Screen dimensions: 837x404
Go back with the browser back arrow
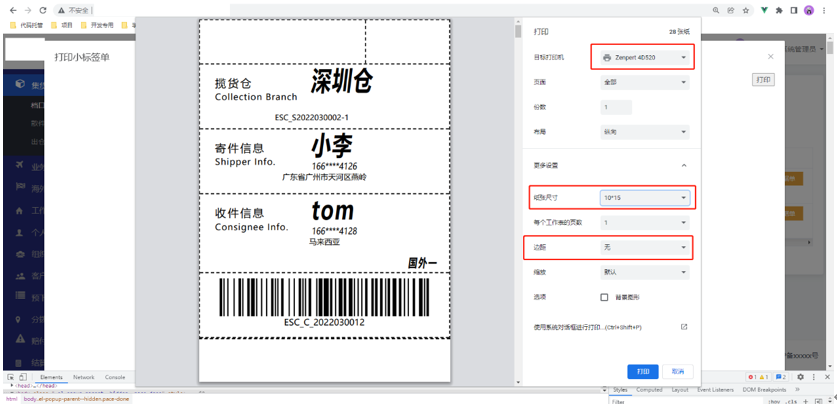coord(13,10)
